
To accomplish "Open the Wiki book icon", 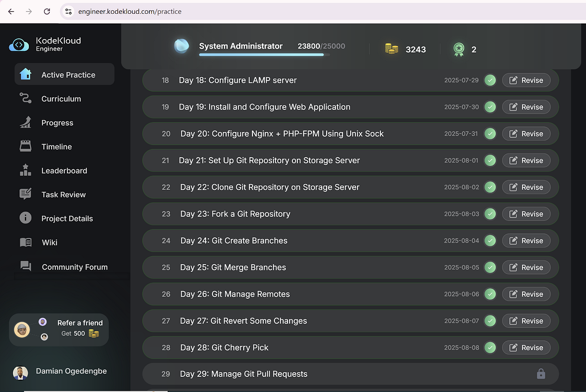I will click(x=25, y=242).
